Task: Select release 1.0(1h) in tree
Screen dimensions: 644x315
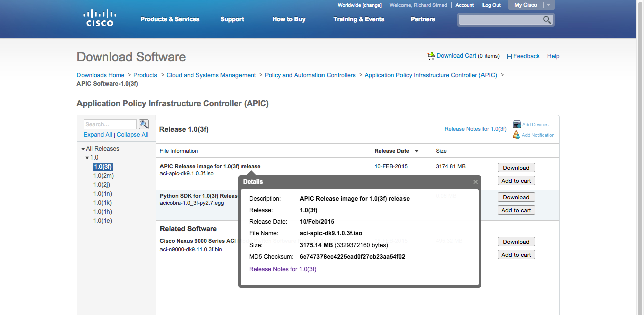Action: coord(103,212)
